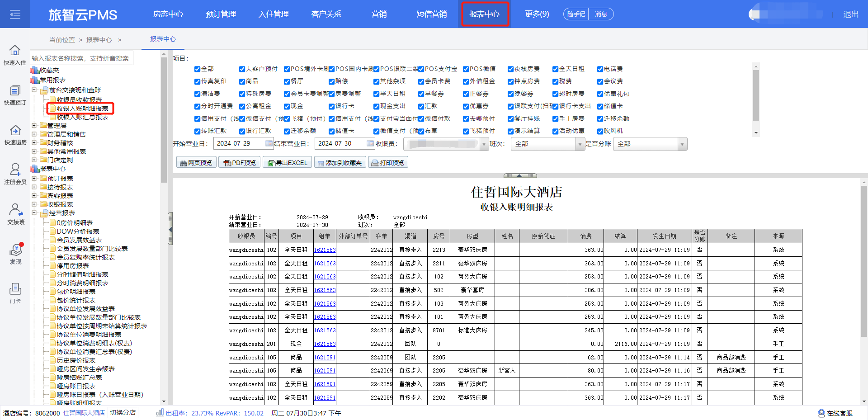
Task: Toggle 全天日租 checkbox
Action: pos(555,69)
